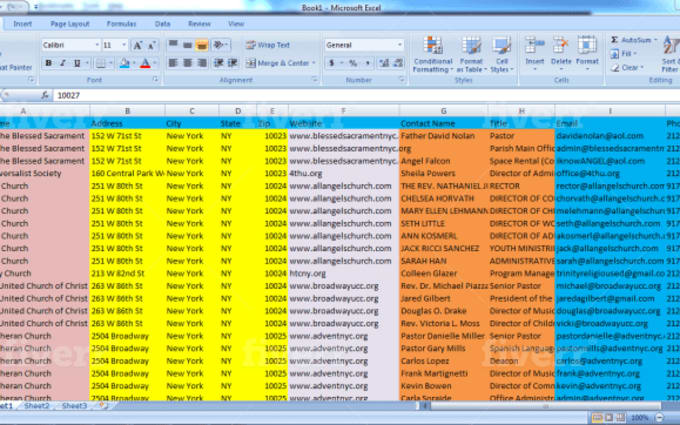Switch to the Page Layout tab
680x425 pixels.
70,24
